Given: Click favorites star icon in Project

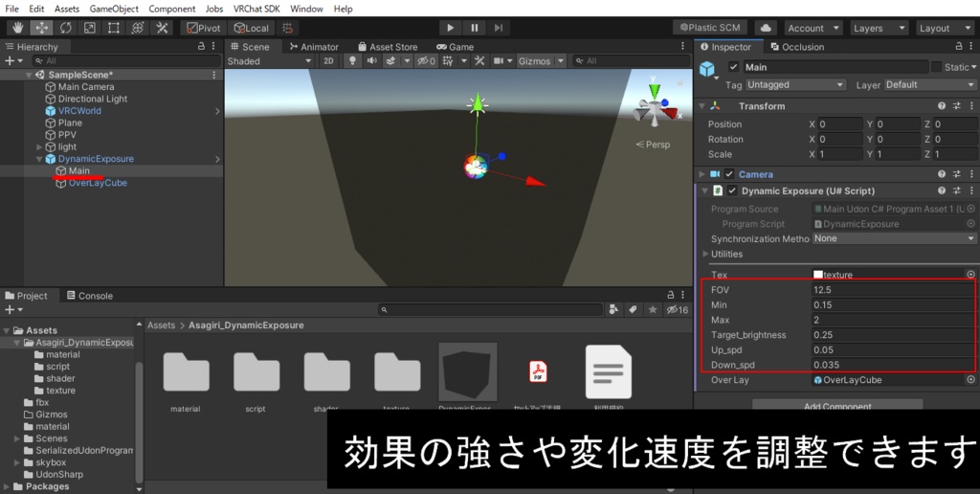Looking at the screenshot, I should click(653, 309).
